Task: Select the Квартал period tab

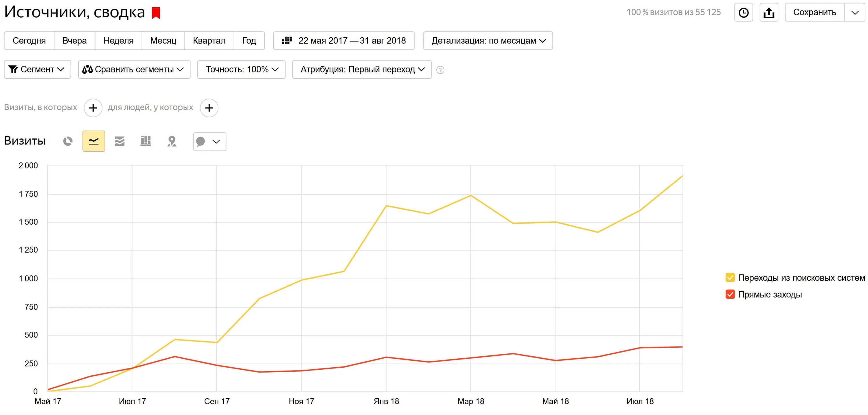Action: [x=209, y=41]
